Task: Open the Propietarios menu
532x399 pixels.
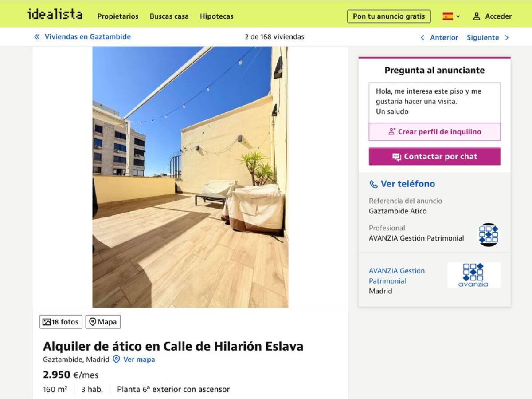Action: point(118,16)
